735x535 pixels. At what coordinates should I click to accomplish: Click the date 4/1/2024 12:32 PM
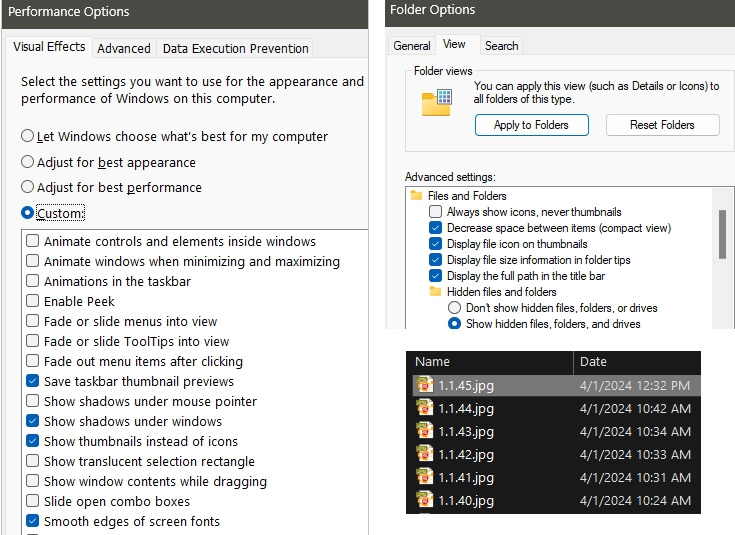pyautogui.click(x=635, y=385)
